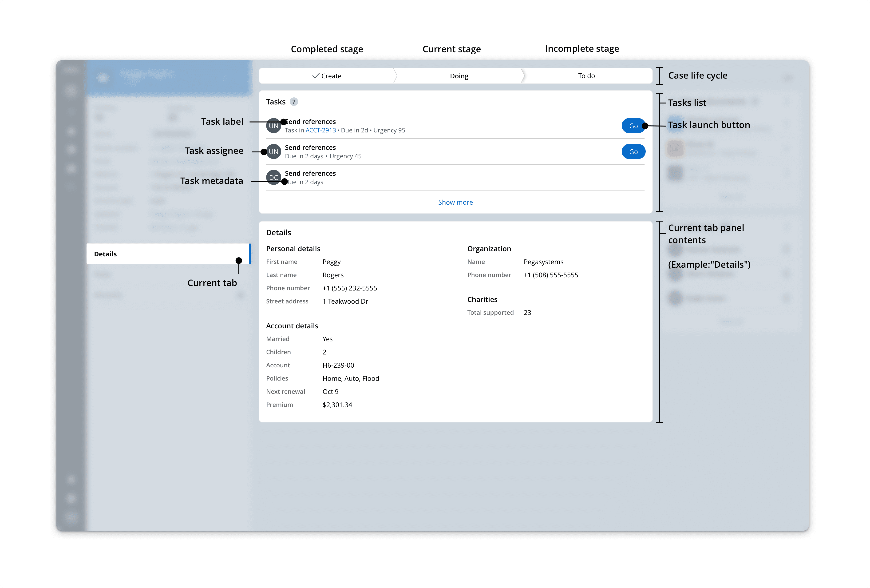
Task: Click the phone number +1 (555) 232-5555
Action: click(350, 288)
